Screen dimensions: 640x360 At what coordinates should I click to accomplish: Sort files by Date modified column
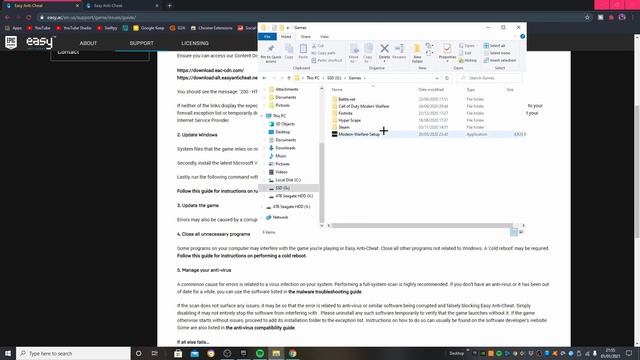[x=431, y=90]
